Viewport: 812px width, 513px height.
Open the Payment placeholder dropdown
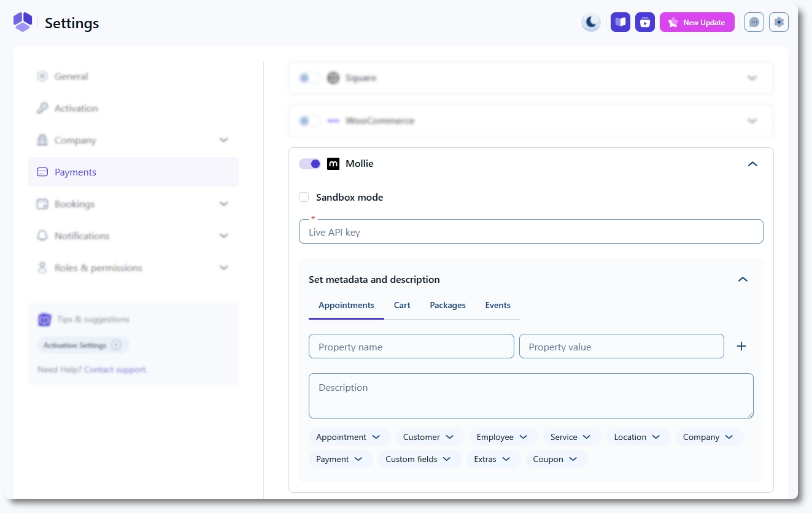click(339, 459)
